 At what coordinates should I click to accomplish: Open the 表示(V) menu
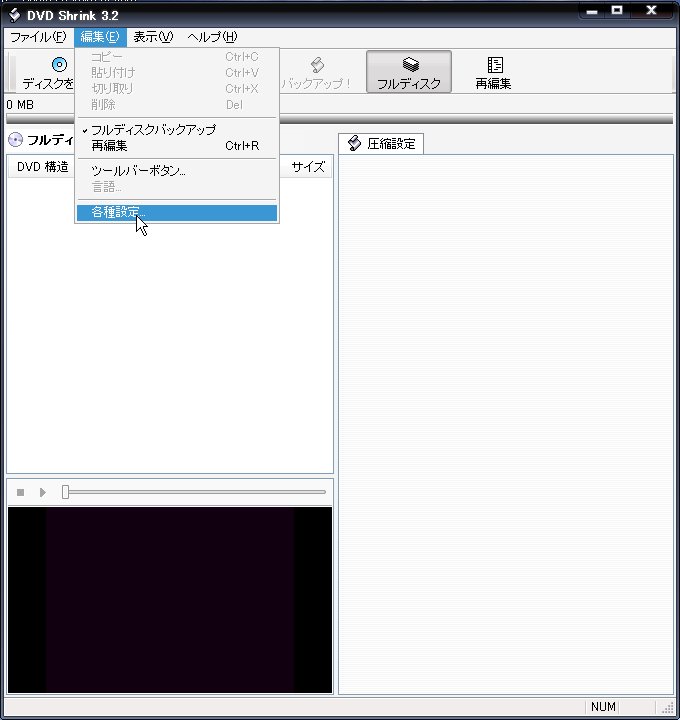[153, 37]
